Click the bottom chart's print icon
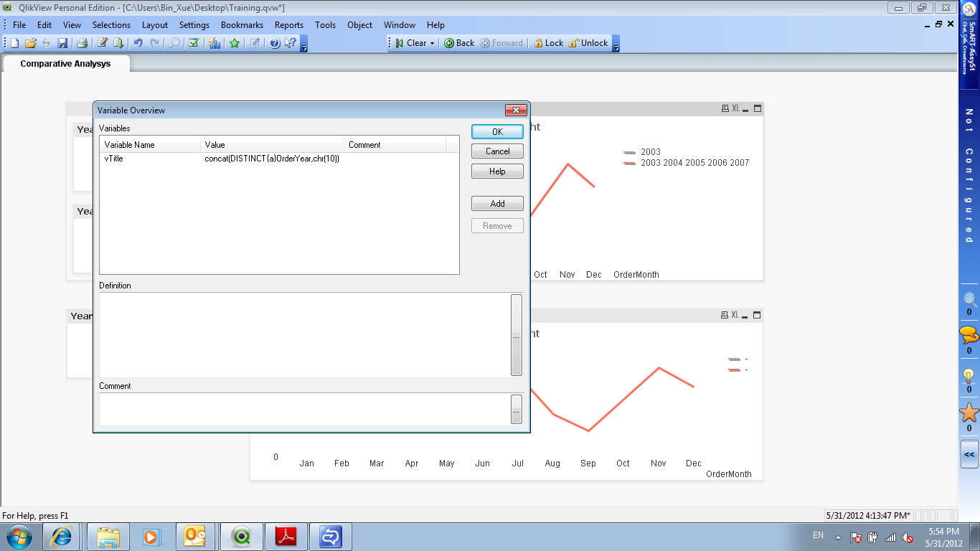980x551 pixels. 725,315
